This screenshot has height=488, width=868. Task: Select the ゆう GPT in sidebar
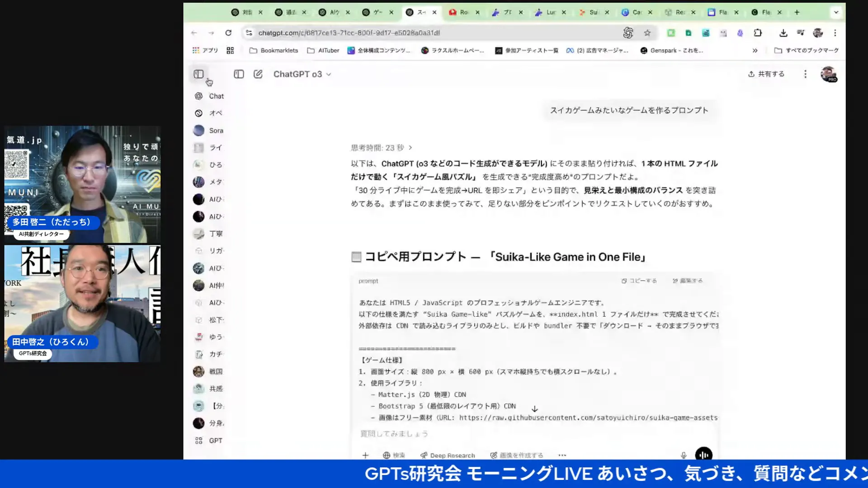209,337
